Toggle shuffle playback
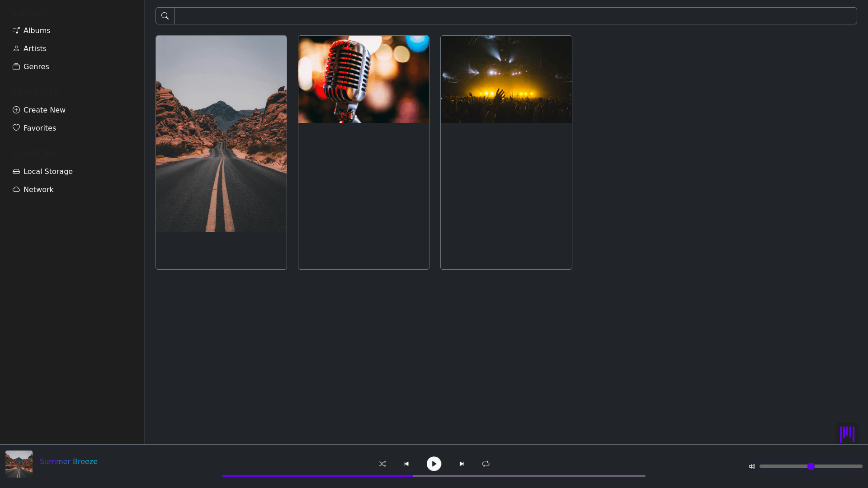The width and height of the screenshot is (868, 488). point(382,464)
